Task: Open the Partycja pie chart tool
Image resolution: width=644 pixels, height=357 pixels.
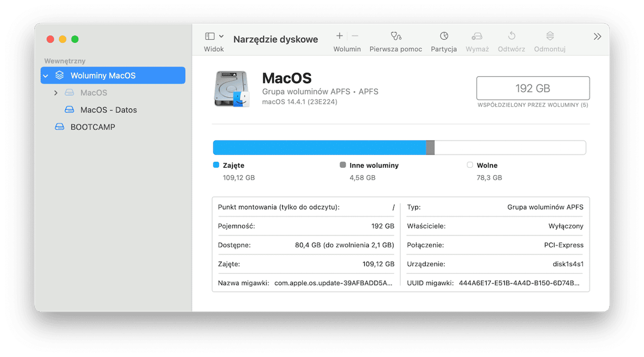Action: pos(444,36)
